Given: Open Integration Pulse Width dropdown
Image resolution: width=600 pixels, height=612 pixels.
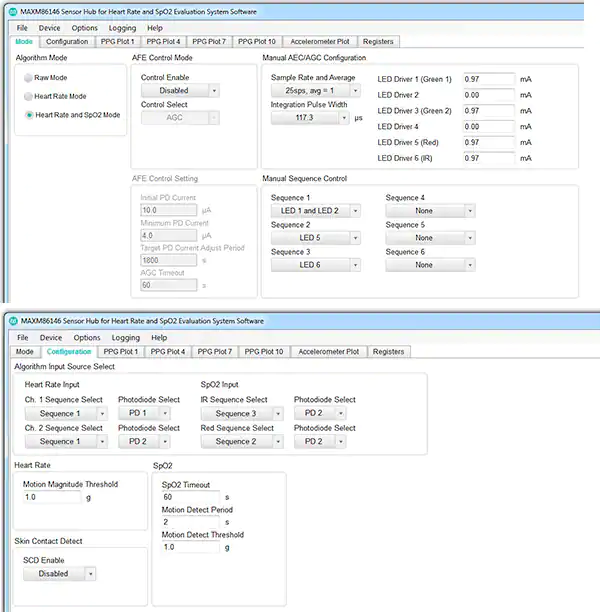Looking at the screenshot, I should [310, 117].
